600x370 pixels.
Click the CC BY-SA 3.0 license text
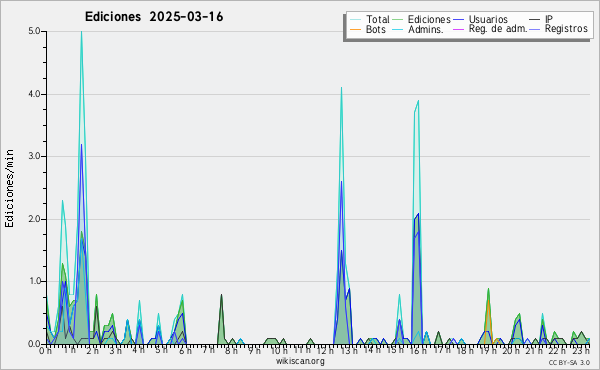[x=569, y=362]
